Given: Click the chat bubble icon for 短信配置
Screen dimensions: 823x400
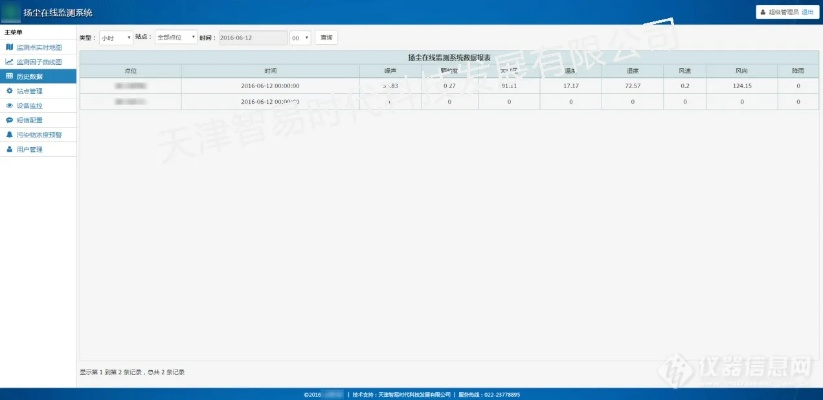Looking at the screenshot, I should pyautogui.click(x=9, y=120).
